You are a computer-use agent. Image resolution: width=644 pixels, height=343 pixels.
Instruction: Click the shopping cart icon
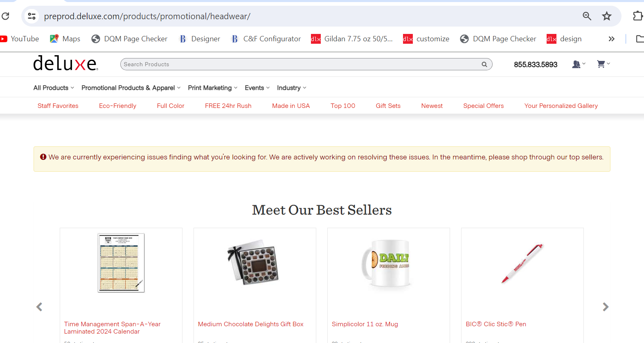601,64
